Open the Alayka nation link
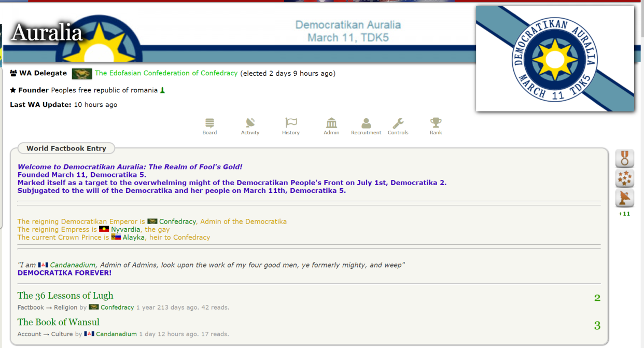Image resolution: width=644 pixels, height=348 pixels. coord(133,238)
